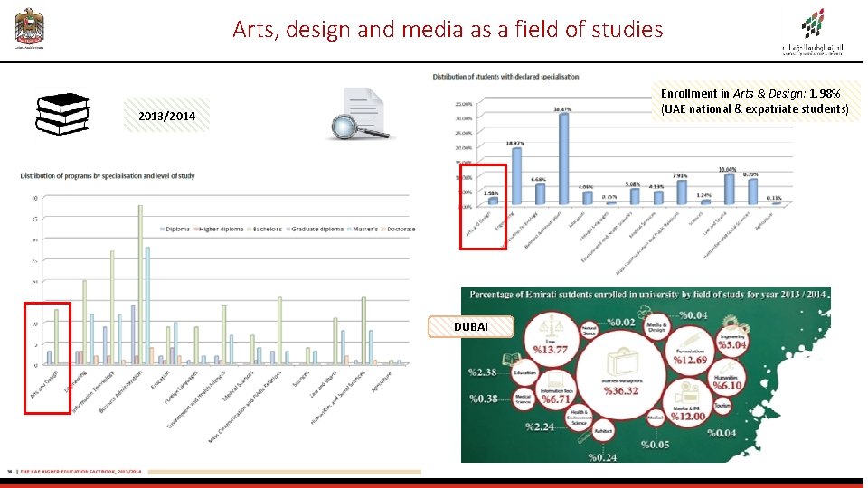Click the Natural Science bubble
This screenshot has height=488, width=868.
589,331
